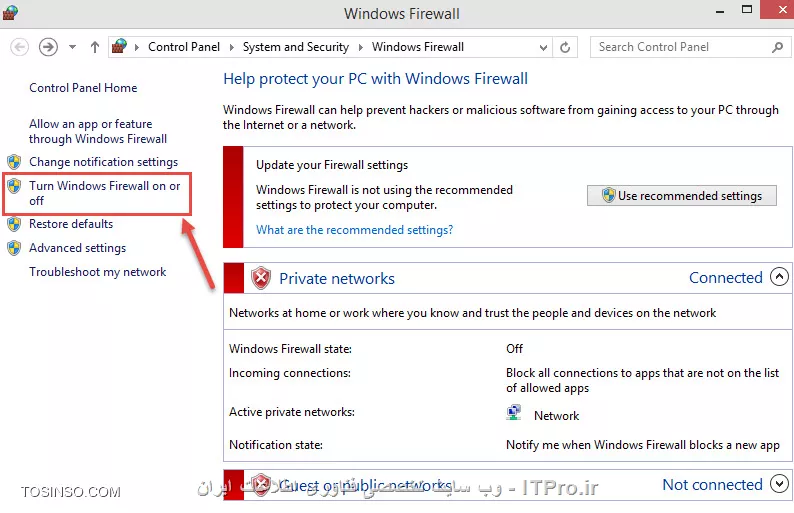Open Change notification settings
Screen dimensions: 794x513
(x=103, y=162)
